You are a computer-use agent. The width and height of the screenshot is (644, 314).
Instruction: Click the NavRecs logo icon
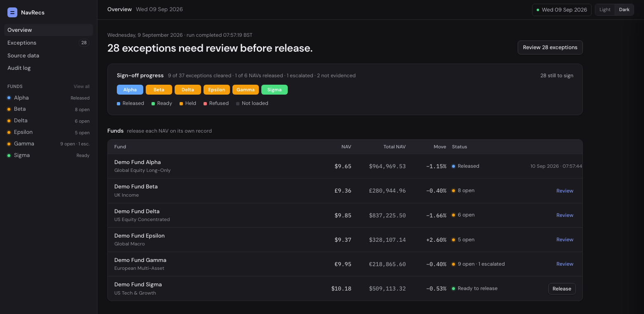(x=12, y=12)
